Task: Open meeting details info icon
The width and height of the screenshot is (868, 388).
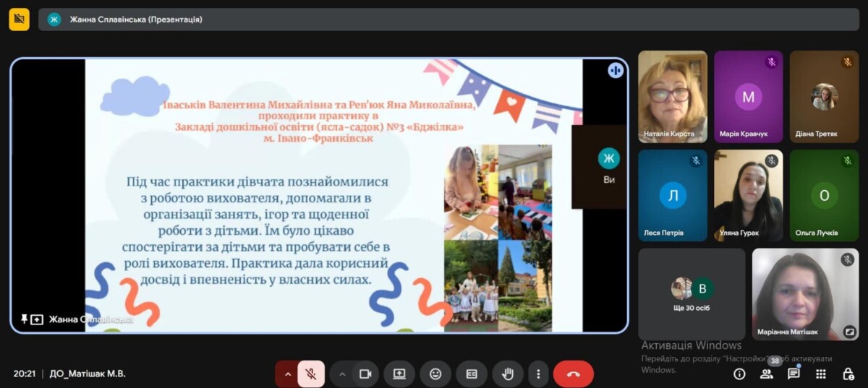Action: [739, 374]
